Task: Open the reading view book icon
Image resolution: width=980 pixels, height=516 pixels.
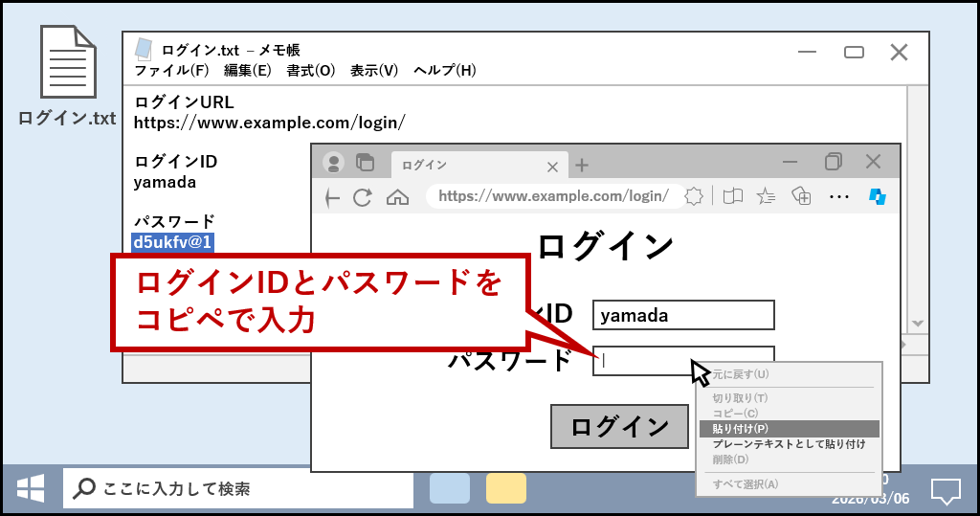Action: pos(732,196)
